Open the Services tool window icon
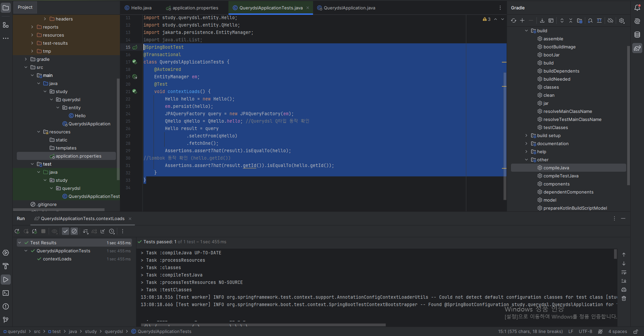Viewport: 644px width, 336px height. pyautogui.click(x=6, y=253)
